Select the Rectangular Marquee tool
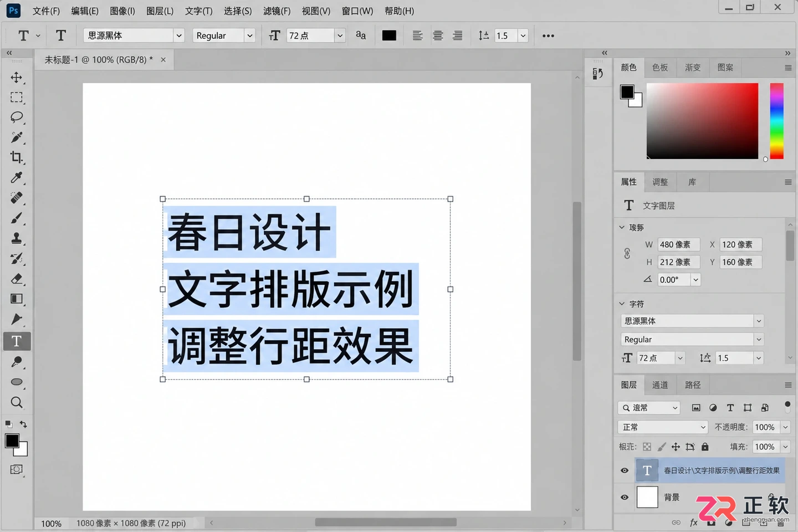 tap(17, 98)
